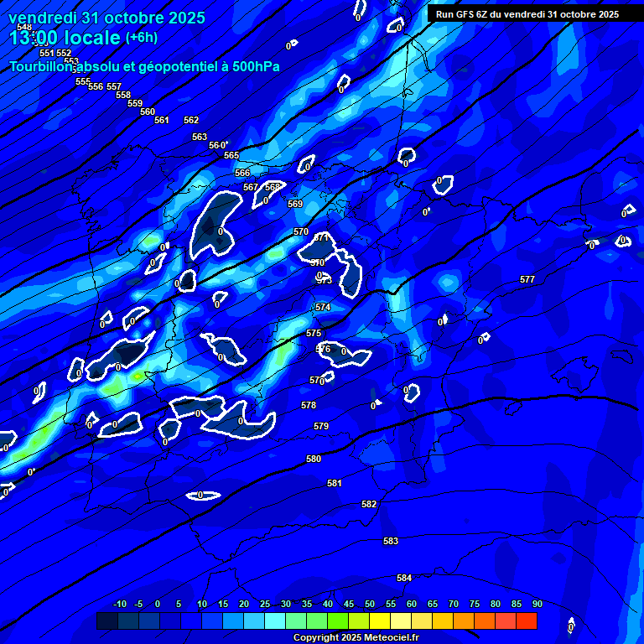644x644 pixels.
Task: Click the legend value label 90
Action: (537, 604)
